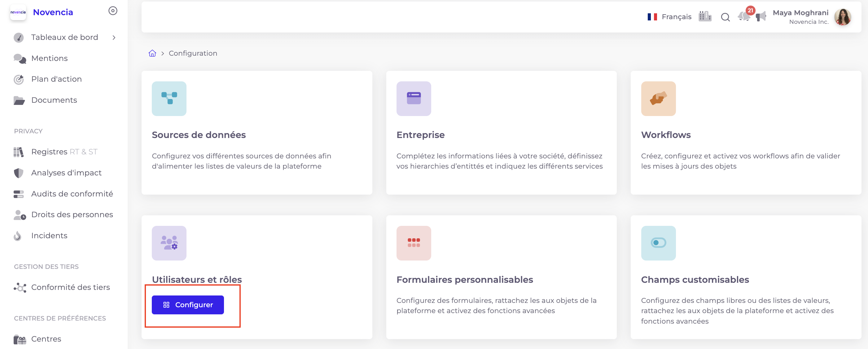This screenshot has width=868, height=349.
Task: Click the Workflows handshake icon
Action: click(658, 99)
